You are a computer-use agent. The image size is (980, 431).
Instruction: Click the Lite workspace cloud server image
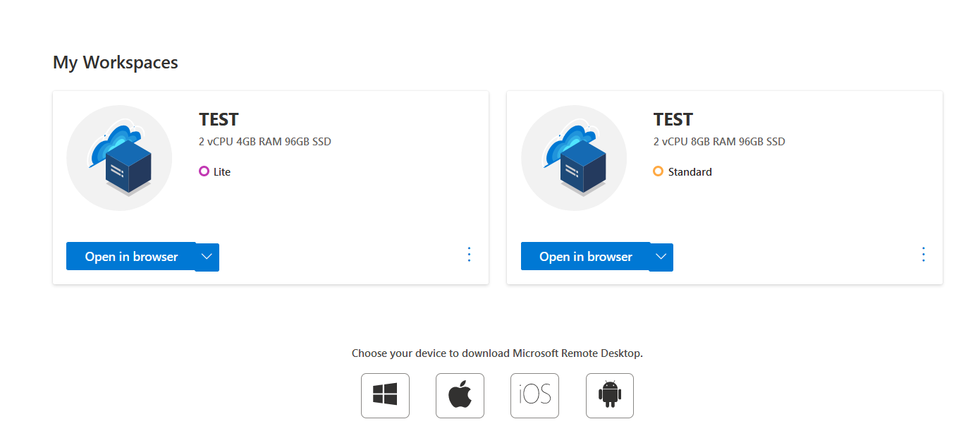click(x=119, y=158)
